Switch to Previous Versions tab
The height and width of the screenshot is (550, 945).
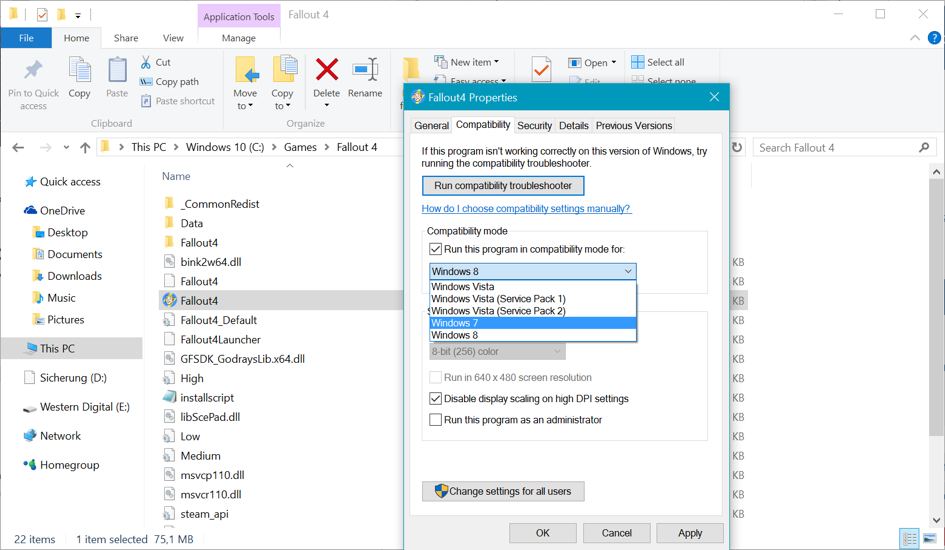point(634,125)
